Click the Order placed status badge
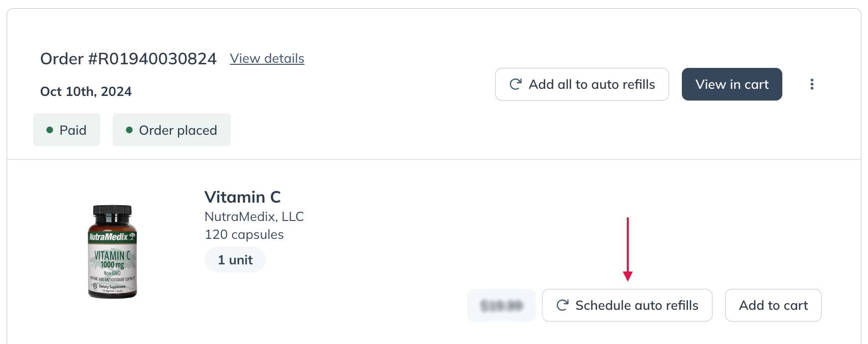The height and width of the screenshot is (344, 868). pyautogui.click(x=171, y=130)
